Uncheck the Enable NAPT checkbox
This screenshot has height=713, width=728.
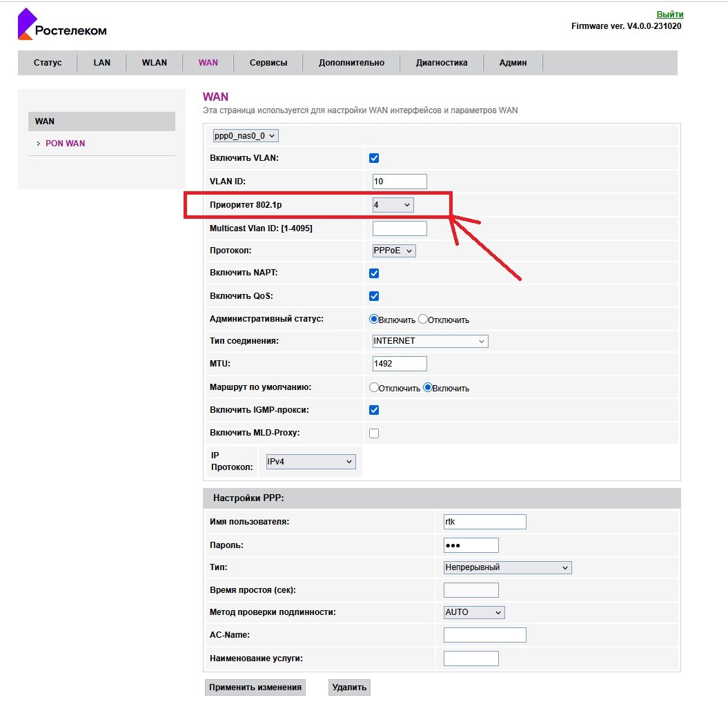[374, 273]
